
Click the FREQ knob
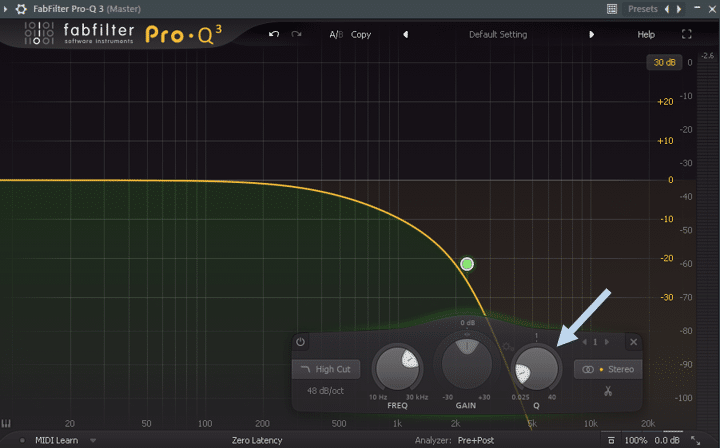point(397,368)
